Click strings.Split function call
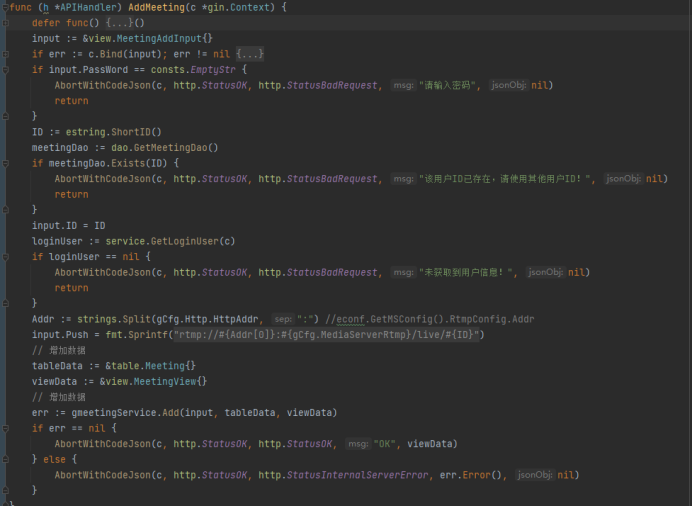The width and height of the screenshot is (692, 506). coord(114,319)
